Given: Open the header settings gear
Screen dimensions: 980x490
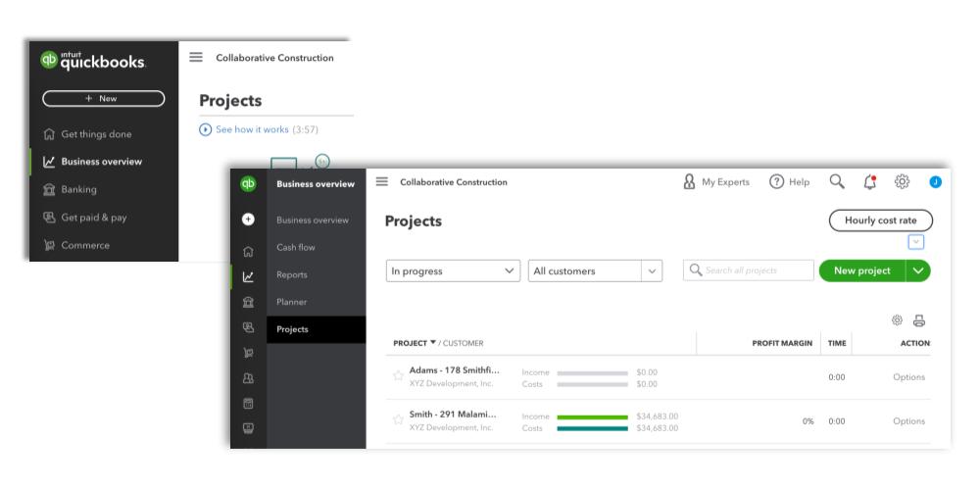Looking at the screenshot, I should tap(902, 182).
